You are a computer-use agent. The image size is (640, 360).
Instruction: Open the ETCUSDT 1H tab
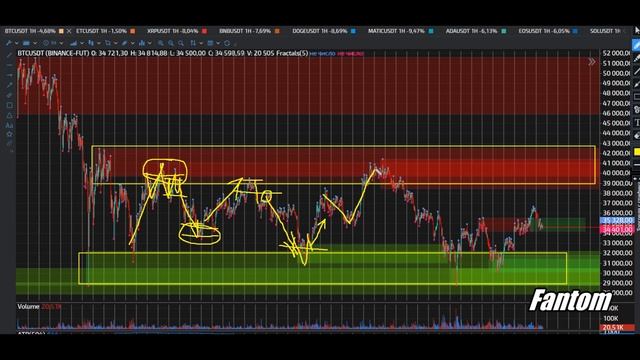(101, 31)
